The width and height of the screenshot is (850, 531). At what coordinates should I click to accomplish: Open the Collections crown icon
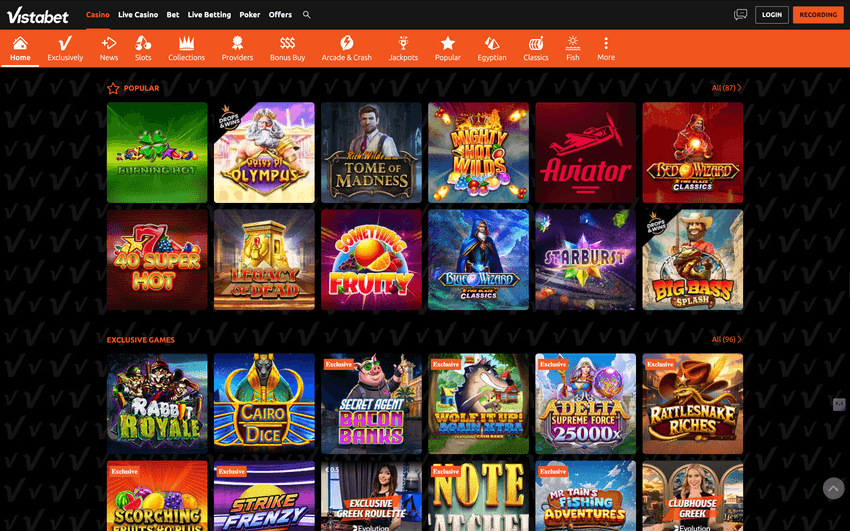point(186,43)
